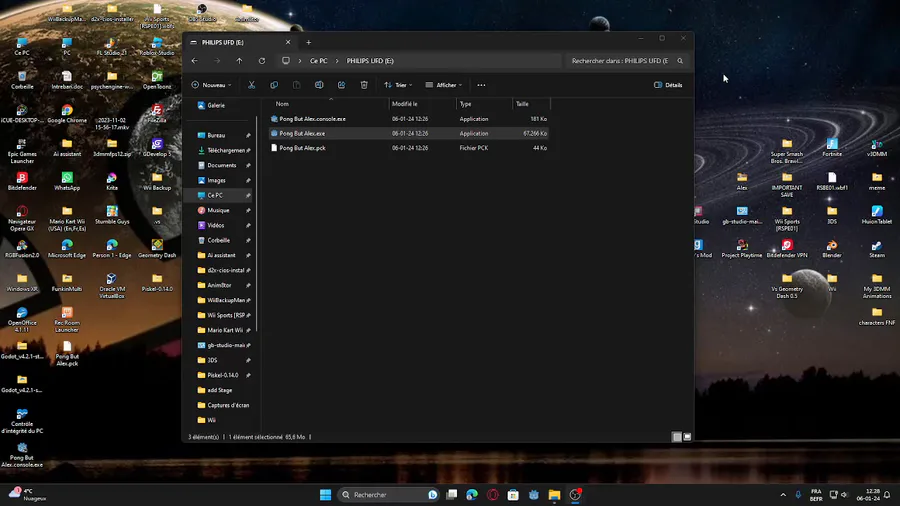
Task: Open File Explorer from the taskbar
Action: point(554,495)
